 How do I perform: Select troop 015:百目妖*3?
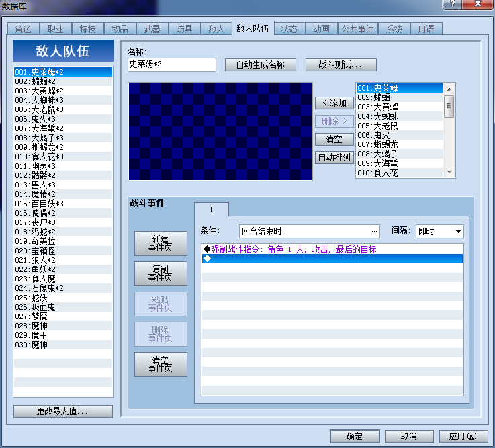[x=63, y=204]
